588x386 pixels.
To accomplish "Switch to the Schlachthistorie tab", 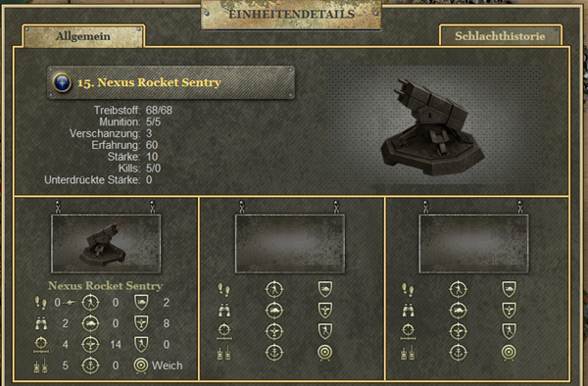I will 500,36.
